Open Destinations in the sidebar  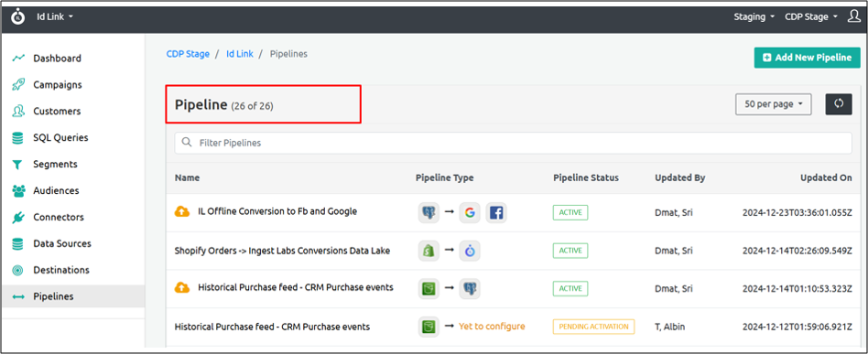click(x=61, y=271)
